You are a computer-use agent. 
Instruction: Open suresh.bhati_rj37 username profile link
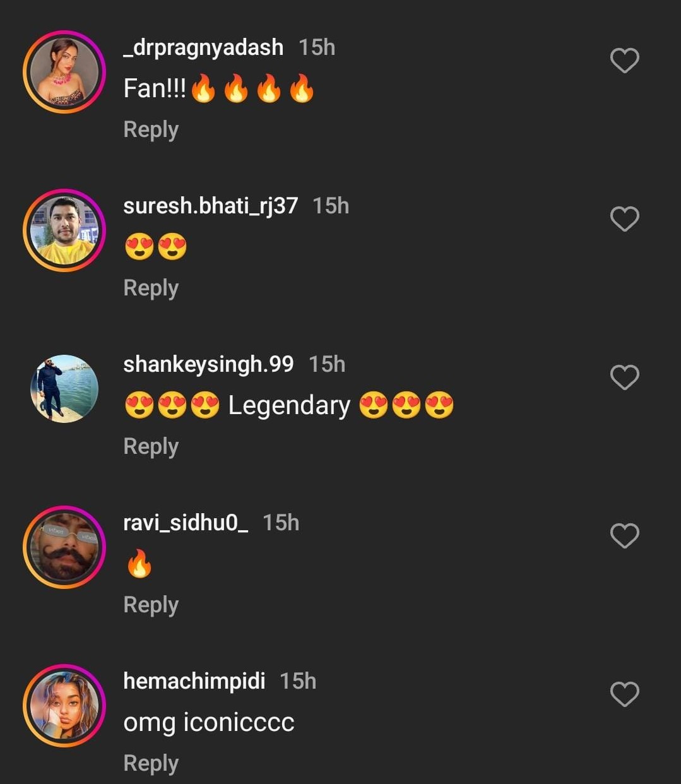210,206
